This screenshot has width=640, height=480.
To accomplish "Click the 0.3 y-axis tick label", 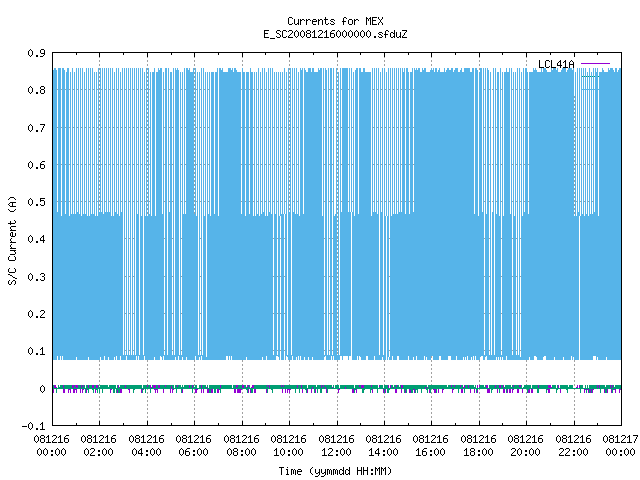I will (36, 277).
